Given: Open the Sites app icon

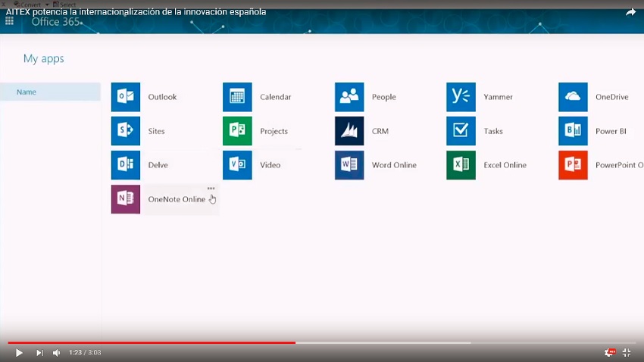Looking at the screenshot, I should 126,131.
